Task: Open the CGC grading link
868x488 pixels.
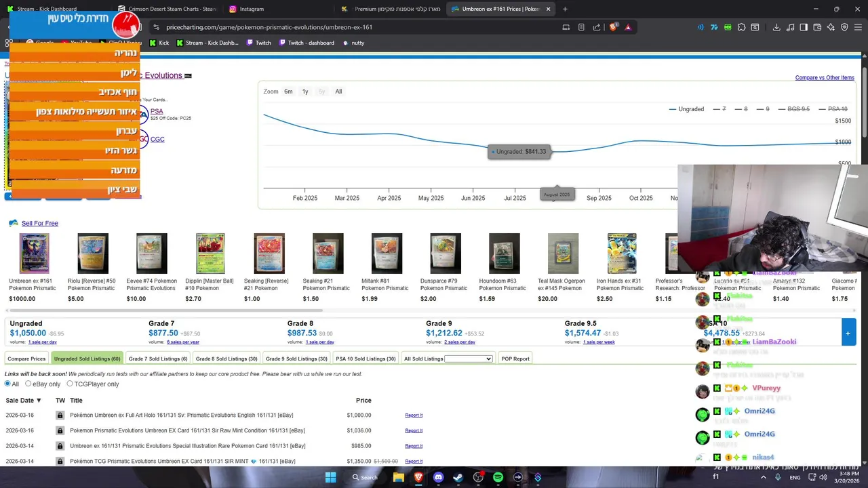Action: click(157, 139)
